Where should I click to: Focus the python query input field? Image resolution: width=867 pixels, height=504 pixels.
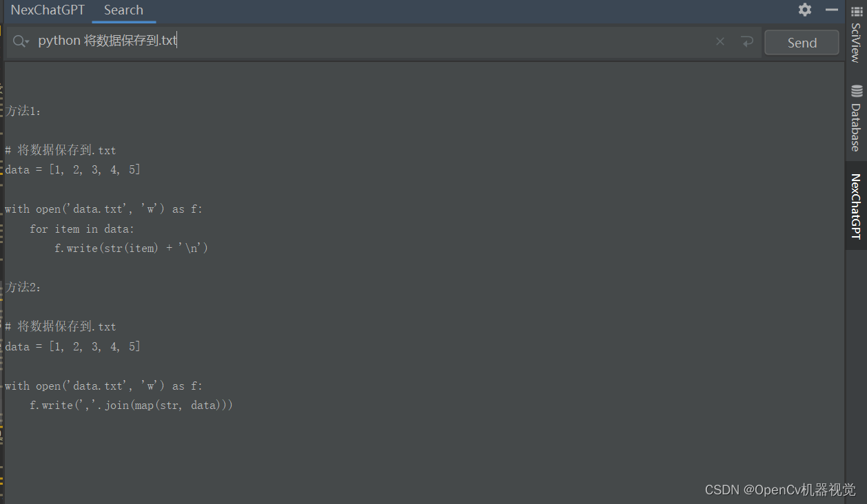pyautogui.click(x=372, y=42)
